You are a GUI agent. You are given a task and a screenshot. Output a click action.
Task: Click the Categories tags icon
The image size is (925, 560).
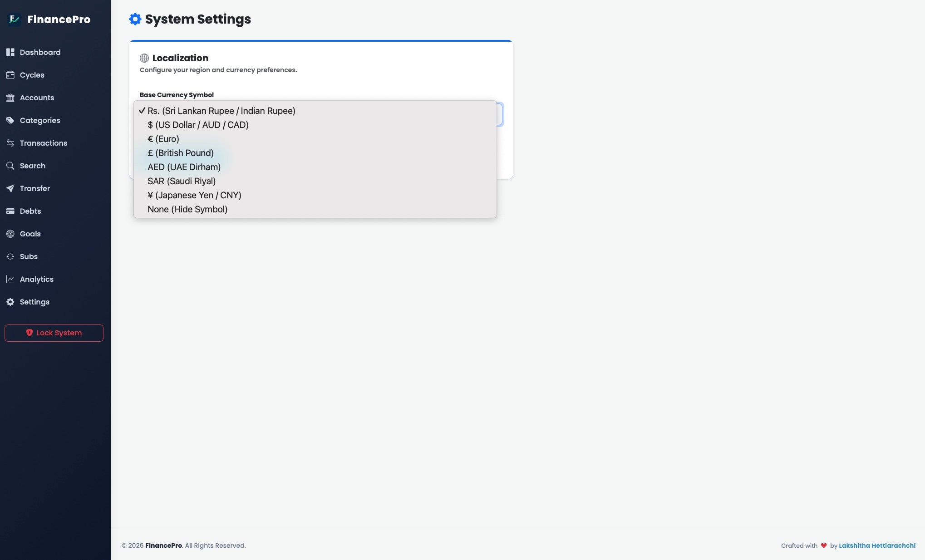pyautogui.click(x=10, y=120)
